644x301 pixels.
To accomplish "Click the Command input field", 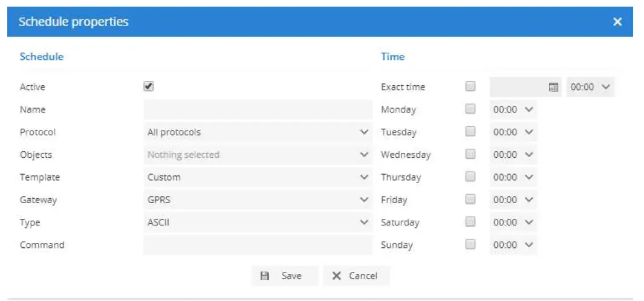I will coord(258,245).
